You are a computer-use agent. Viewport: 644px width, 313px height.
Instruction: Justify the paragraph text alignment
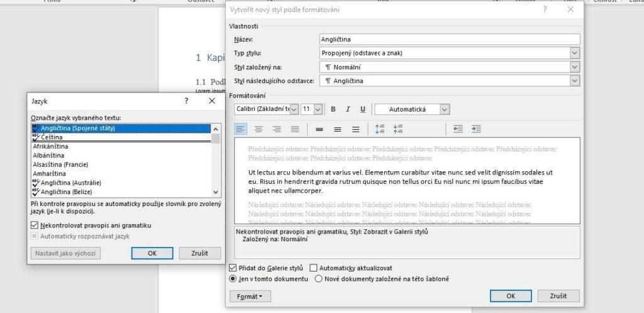295,129
